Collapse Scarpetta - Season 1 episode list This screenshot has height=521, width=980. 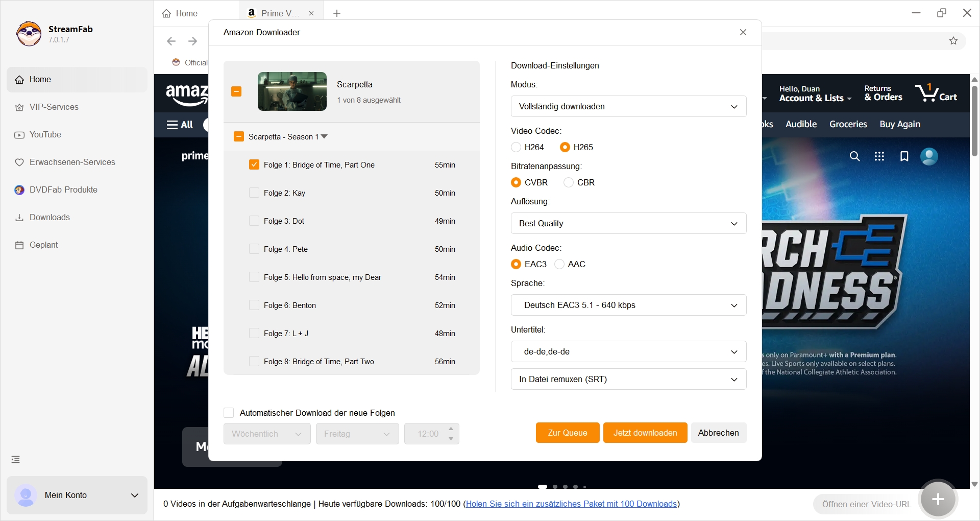pos(324,136)
